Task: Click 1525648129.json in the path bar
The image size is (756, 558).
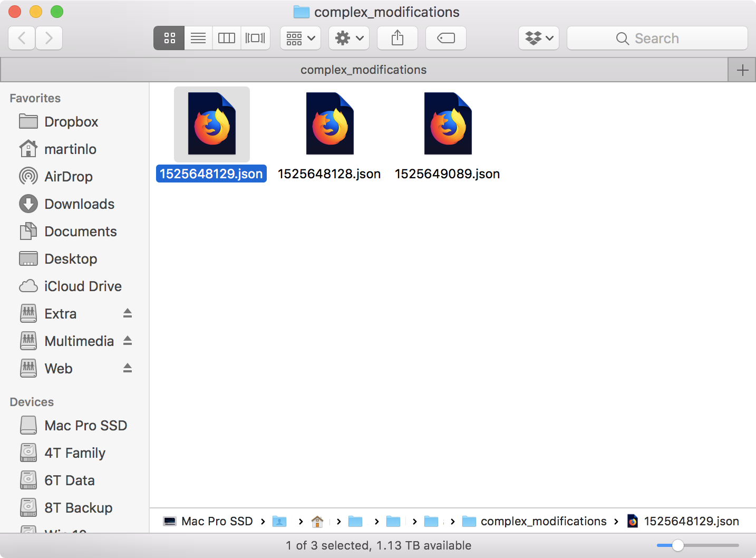Action: coord(683,522)
